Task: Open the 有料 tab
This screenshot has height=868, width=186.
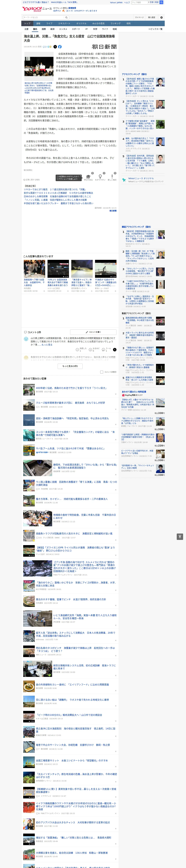Action: click(128, 24)
